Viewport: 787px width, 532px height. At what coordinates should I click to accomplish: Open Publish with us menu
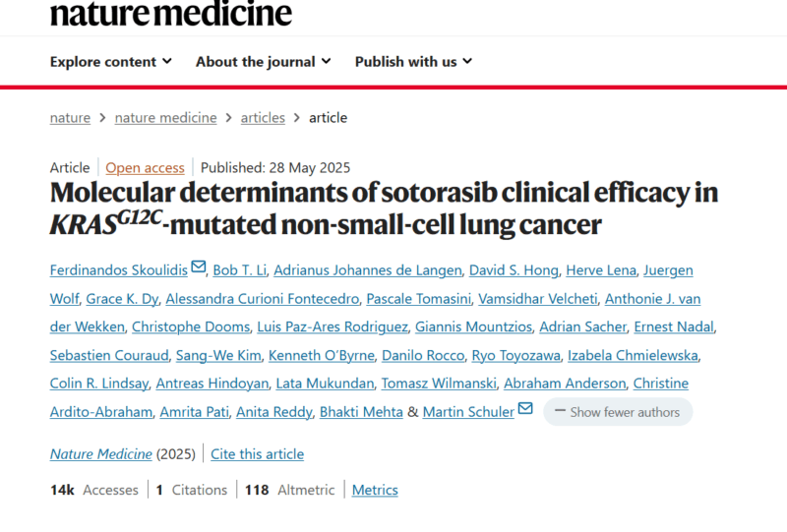click(x=413, y=62)
